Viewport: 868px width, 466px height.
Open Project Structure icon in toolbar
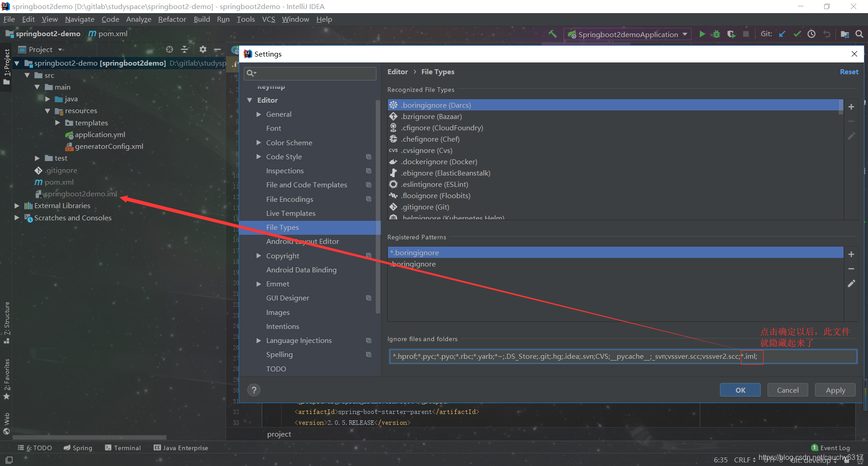click(x=844, y=34)
